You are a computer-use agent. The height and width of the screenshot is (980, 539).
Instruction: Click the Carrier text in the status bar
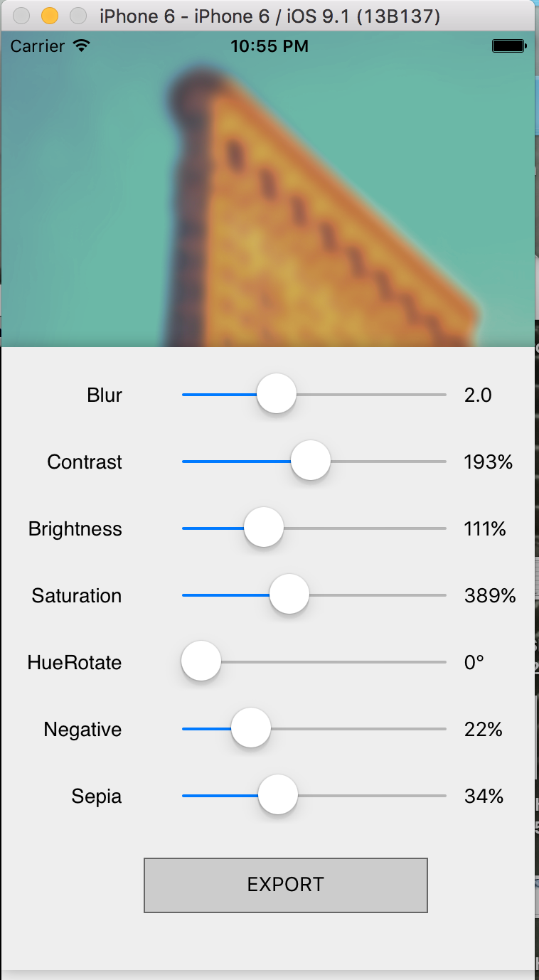point(38,46)
